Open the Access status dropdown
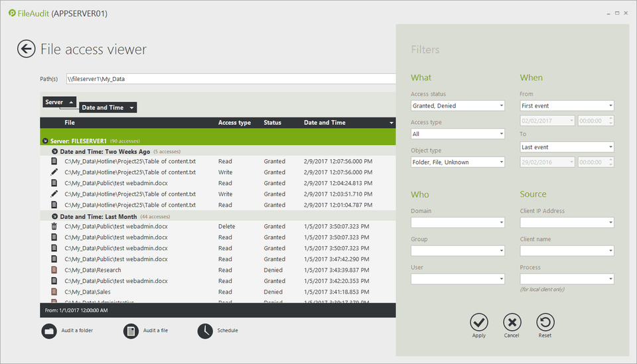Viewport: 637px width, 364px height. [458, 106]
